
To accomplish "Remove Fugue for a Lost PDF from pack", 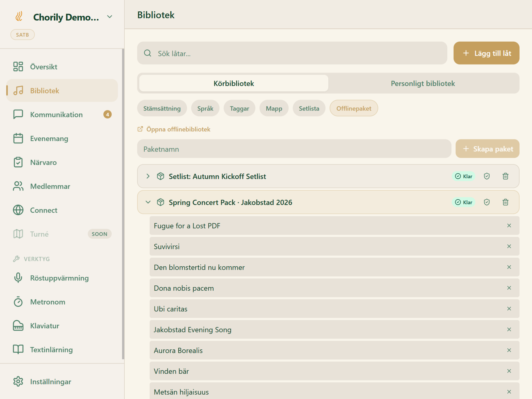I will [x=509, y=226].
